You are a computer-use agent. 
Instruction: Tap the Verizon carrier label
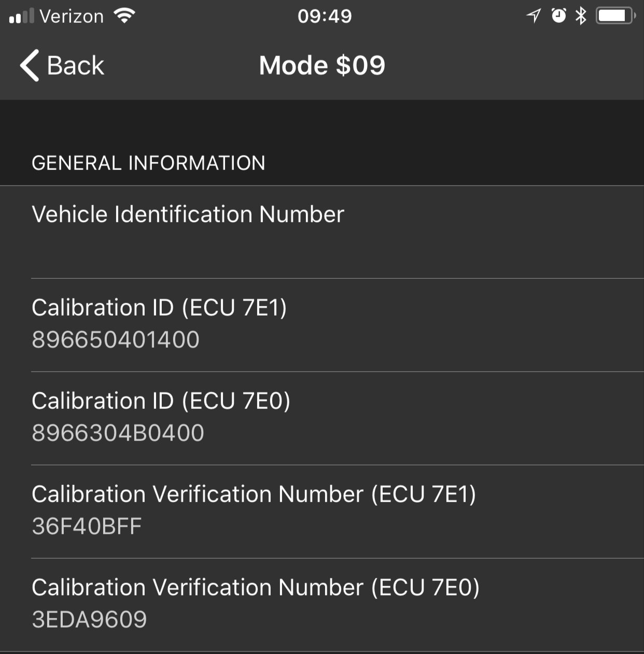click(x=72, y=17)
